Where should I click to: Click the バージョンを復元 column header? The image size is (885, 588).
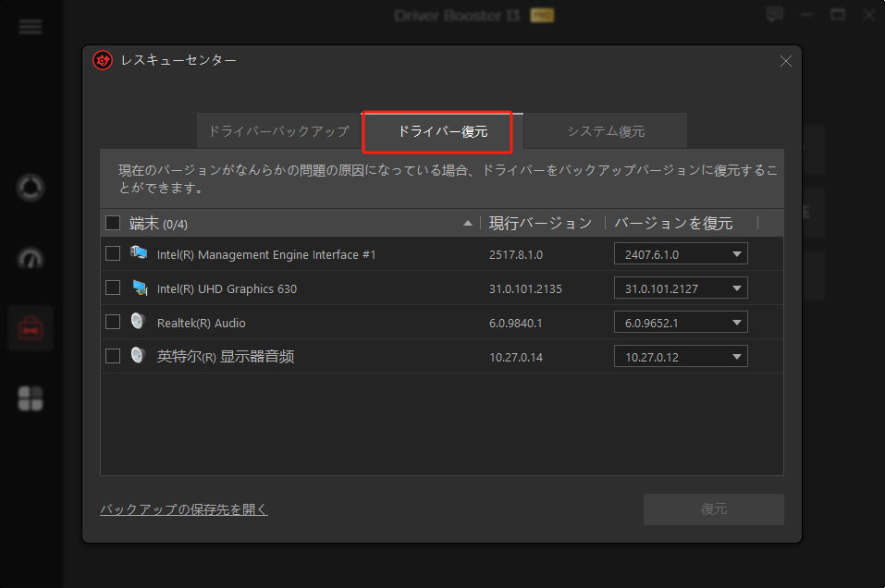tap(673, 224)
